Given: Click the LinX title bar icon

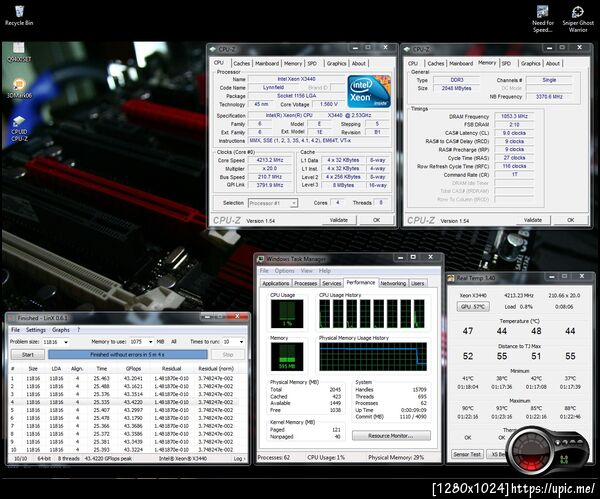Looking at the screenshot, I should click(11, 318).
